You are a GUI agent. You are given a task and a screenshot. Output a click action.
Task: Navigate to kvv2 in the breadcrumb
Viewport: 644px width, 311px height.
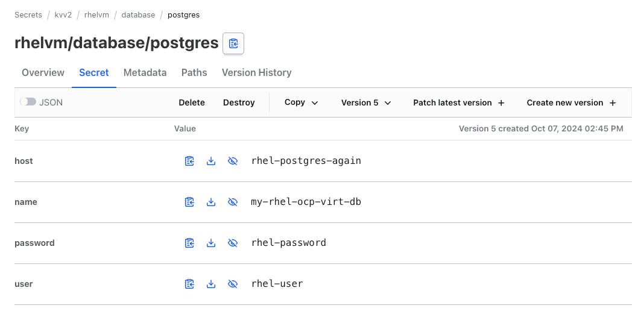tap(63, 14)
